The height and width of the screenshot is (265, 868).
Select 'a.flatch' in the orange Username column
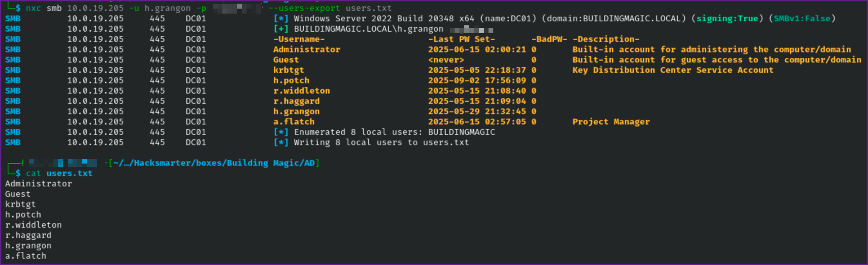[x=294, y=122]
